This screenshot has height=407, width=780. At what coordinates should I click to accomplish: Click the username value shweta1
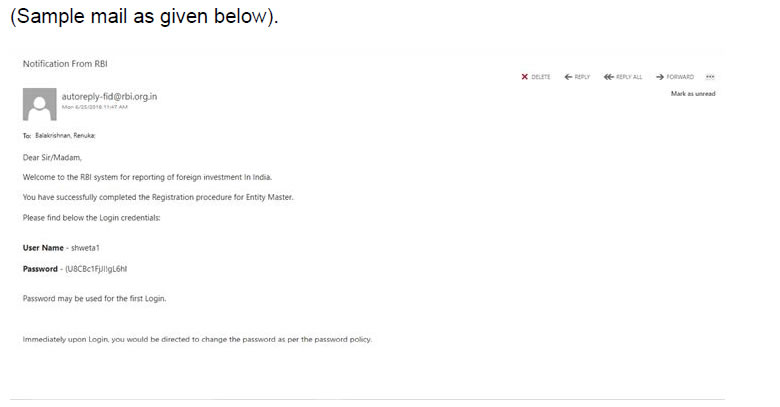tap(85, 246)
